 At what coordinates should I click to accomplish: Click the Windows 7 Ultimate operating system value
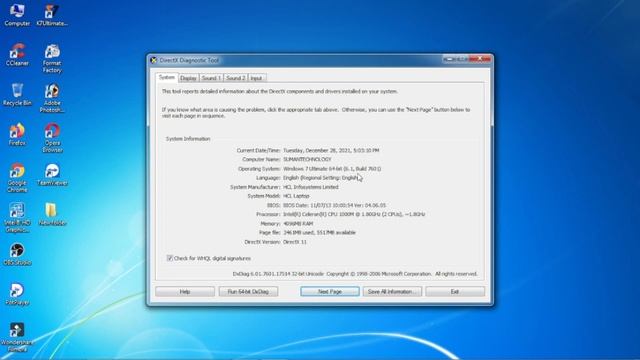332,169
